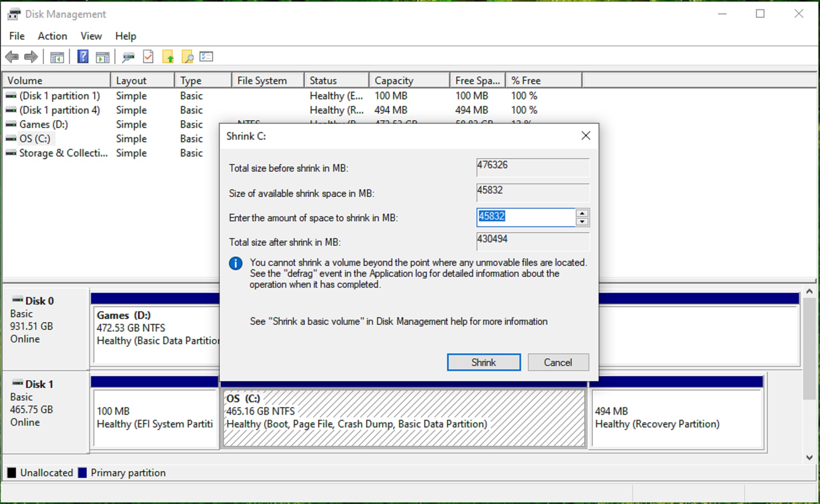Sort by the Free Spa... column header
The image size is (820, 504).
click(478, 80)
